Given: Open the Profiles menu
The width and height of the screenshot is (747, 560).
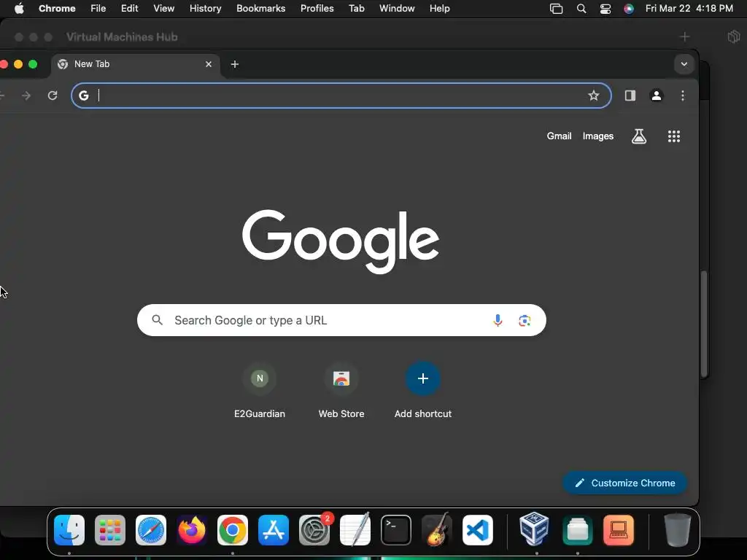Looking at the screenshot, I should click(x=317, y=9).
